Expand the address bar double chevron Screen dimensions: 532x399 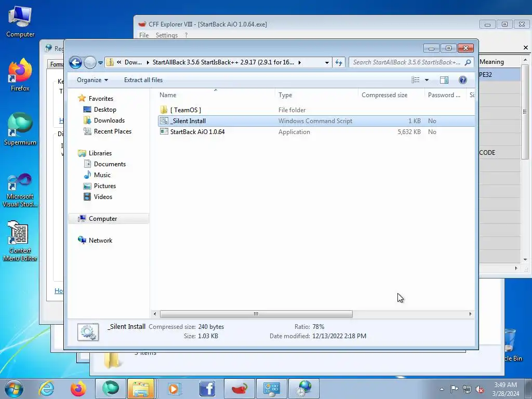pyautogui.click(x=119, y=62)
